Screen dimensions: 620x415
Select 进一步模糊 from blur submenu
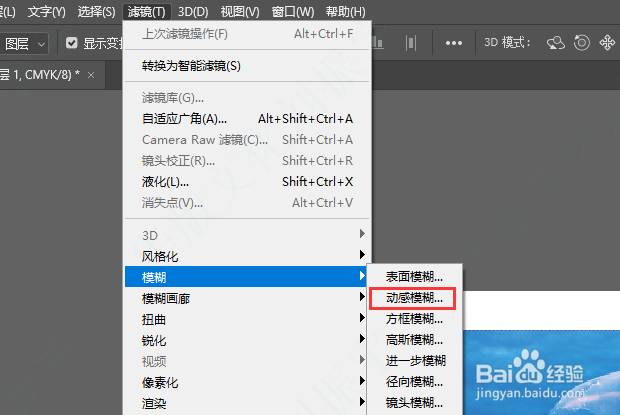[x=414, y=360]
